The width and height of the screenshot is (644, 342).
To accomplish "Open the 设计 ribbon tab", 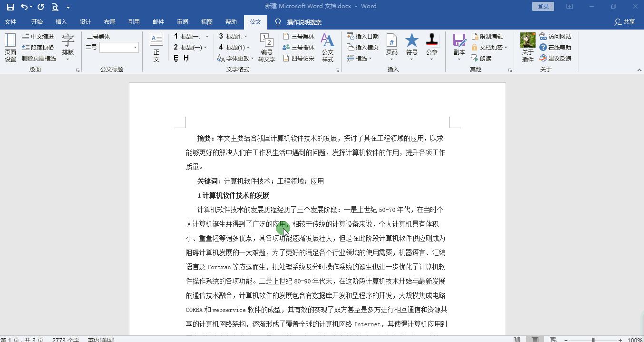I will (x=86, y=22).
